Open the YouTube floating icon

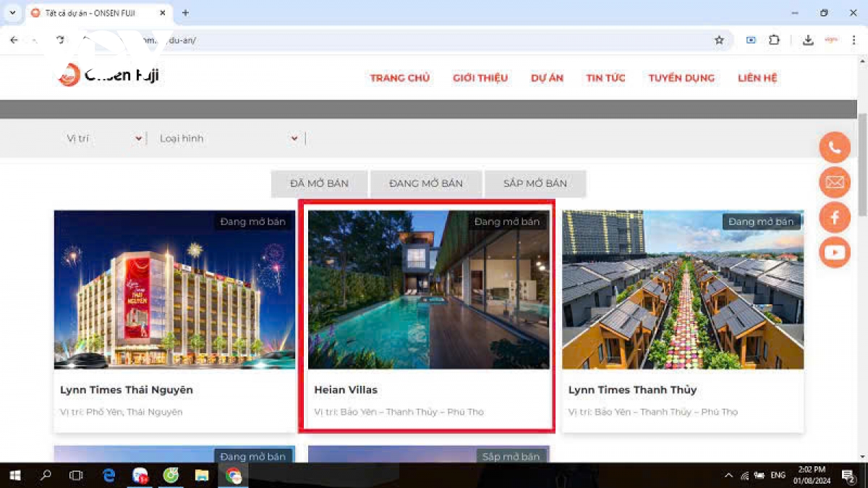pyautogui.click(x=835, y=252)
